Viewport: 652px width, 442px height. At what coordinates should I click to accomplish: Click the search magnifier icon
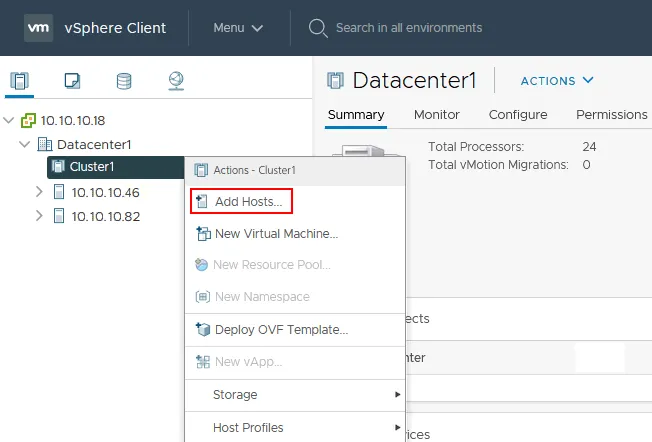318,27
